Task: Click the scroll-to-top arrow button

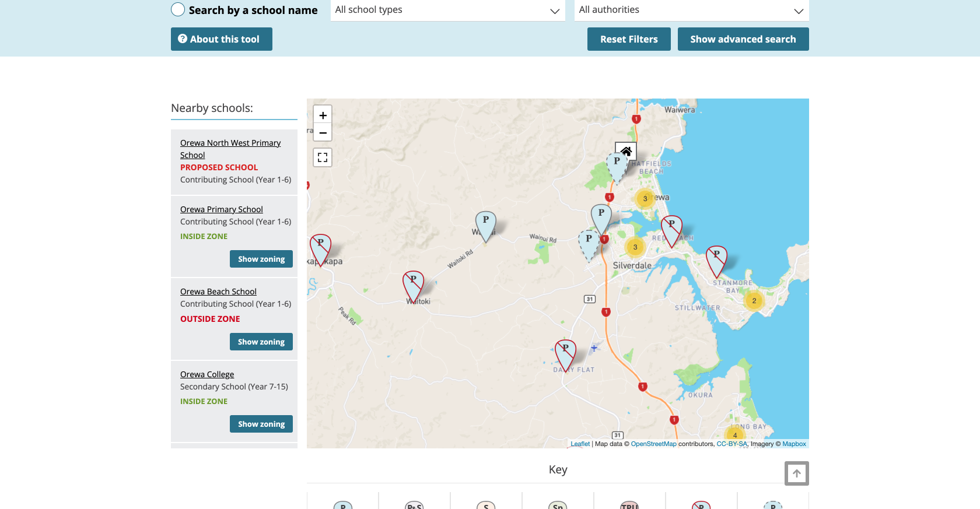Action: (796, 473)
